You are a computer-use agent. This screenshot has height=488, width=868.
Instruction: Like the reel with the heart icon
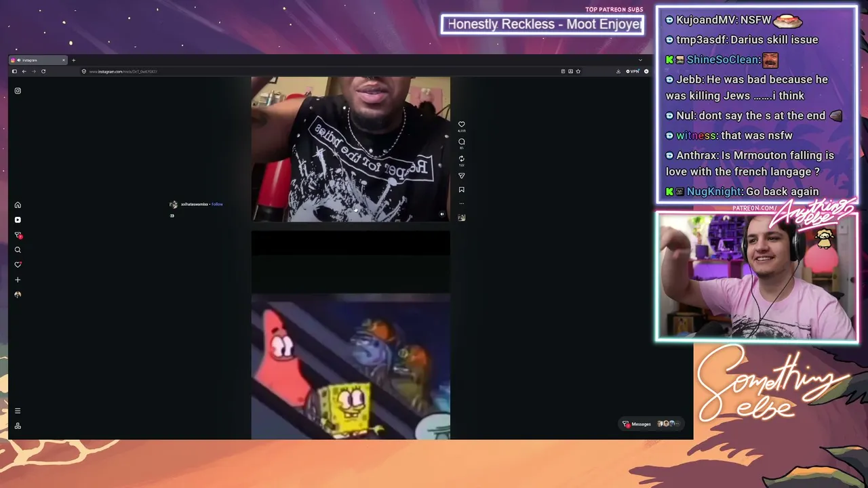(x=462, y=125)
